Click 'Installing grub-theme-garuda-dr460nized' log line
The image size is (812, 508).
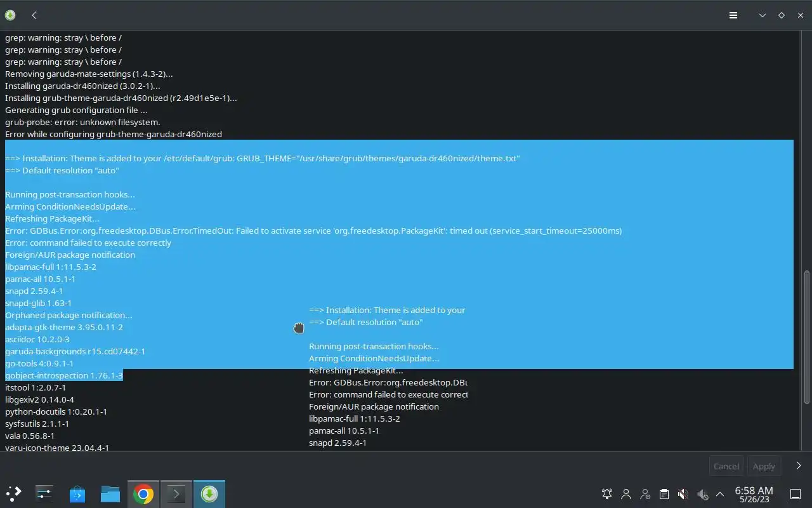pos(121,98)
